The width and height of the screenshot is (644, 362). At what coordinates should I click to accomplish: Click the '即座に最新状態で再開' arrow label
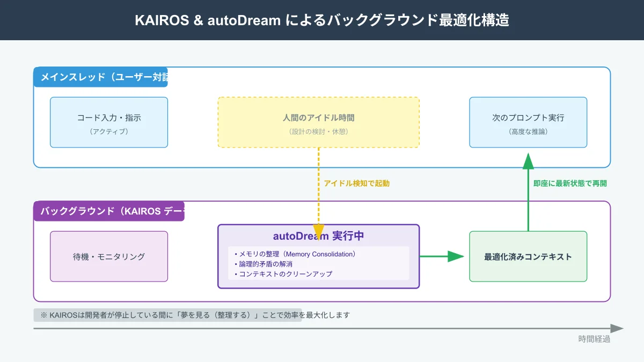570,183
